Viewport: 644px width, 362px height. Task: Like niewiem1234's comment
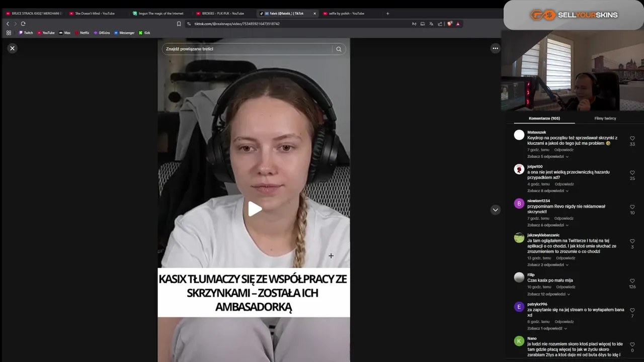(632, 207)
